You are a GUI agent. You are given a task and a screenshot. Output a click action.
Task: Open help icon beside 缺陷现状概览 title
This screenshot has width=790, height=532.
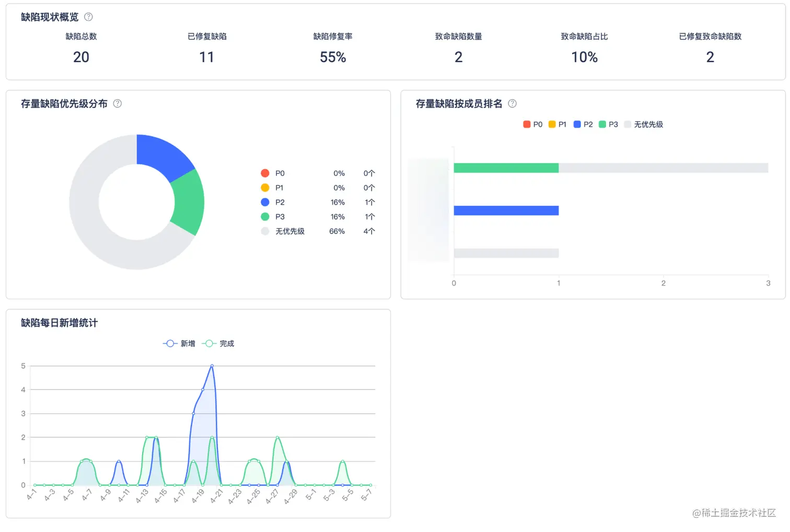click(x=89, y=17)
